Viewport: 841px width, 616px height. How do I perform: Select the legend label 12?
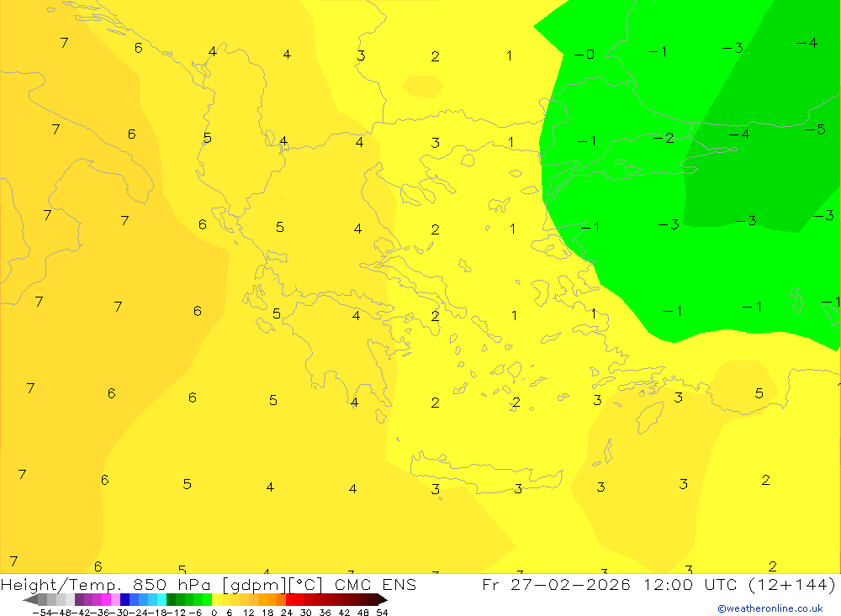[x=249, y=613]
